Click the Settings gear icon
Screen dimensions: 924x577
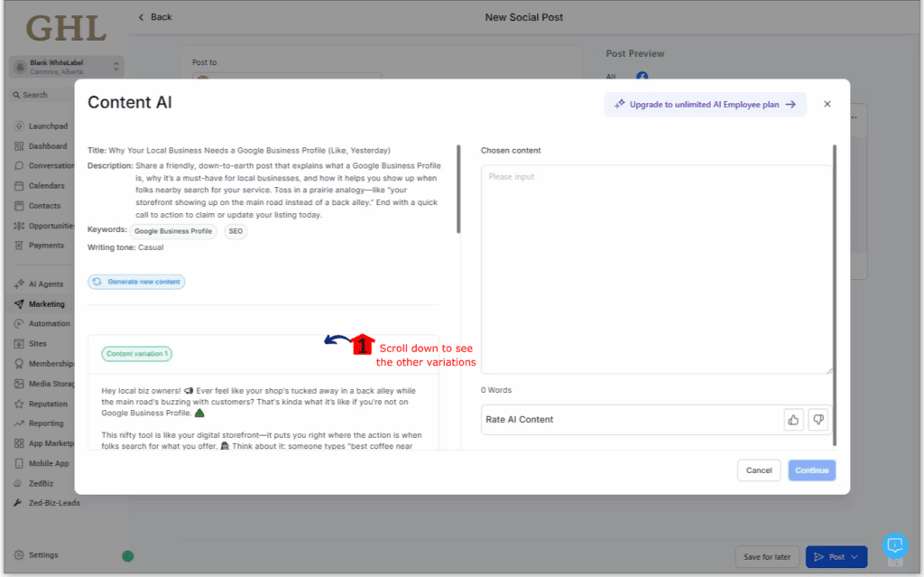(19, 555)
